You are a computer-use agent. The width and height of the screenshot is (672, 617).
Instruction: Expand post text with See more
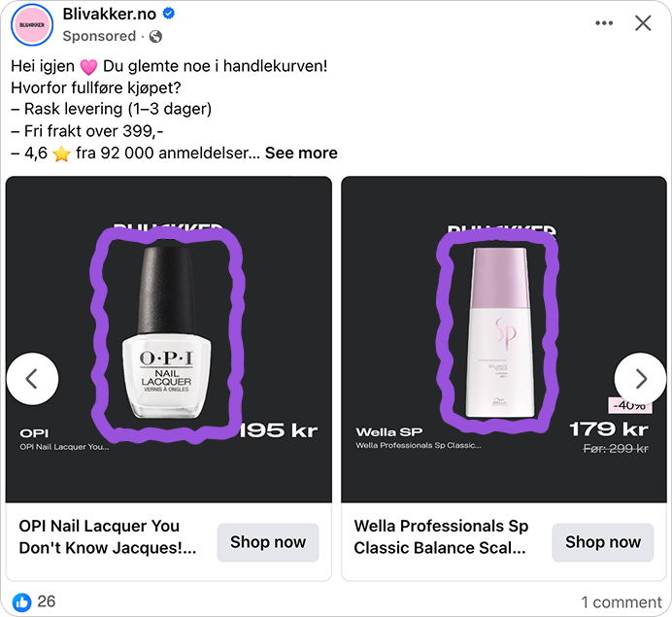point(301,153)
